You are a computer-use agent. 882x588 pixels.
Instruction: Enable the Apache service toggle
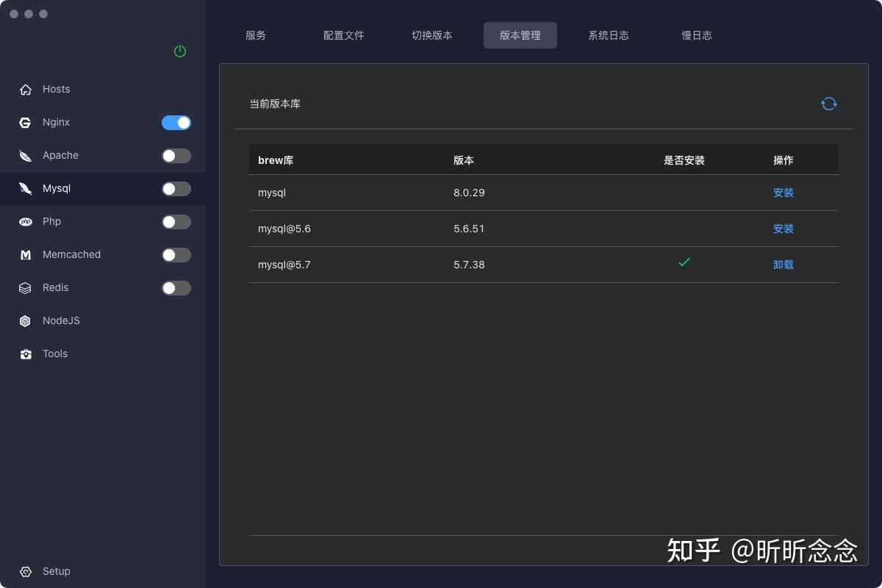176,155
